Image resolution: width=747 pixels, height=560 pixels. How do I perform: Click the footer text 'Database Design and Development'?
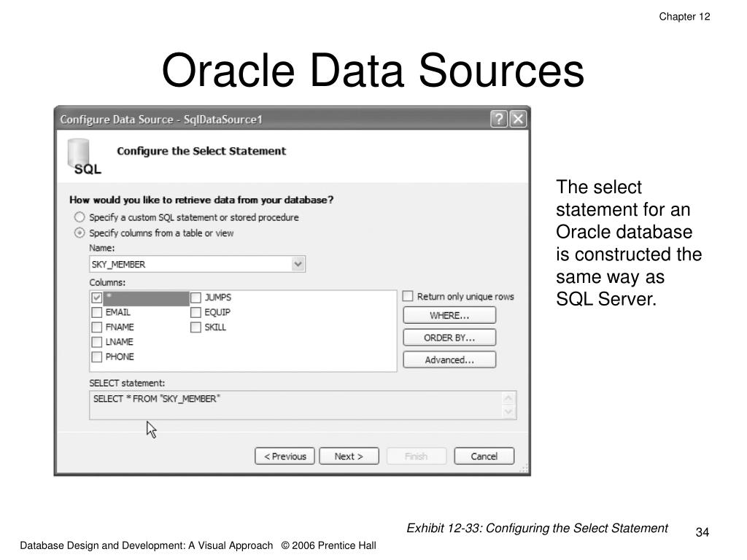[x=101, y=545]
